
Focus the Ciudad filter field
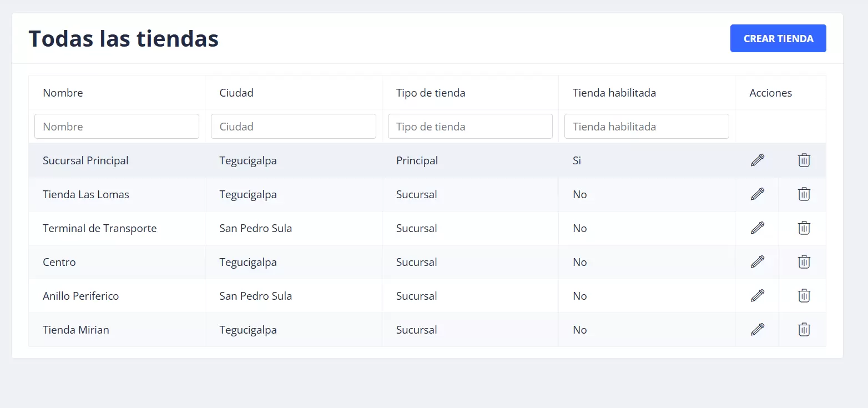293,127
